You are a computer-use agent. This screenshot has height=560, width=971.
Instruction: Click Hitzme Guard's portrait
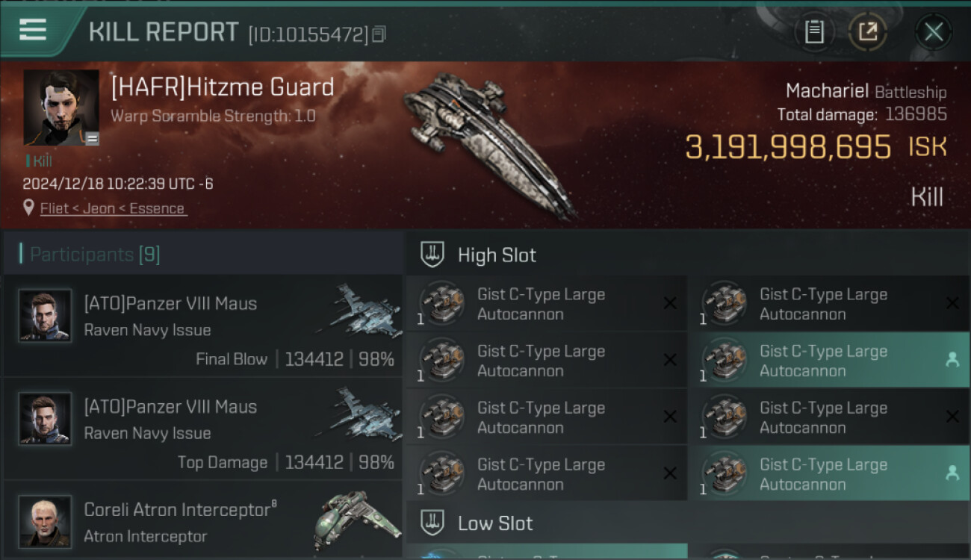click(x=61, y=108)
